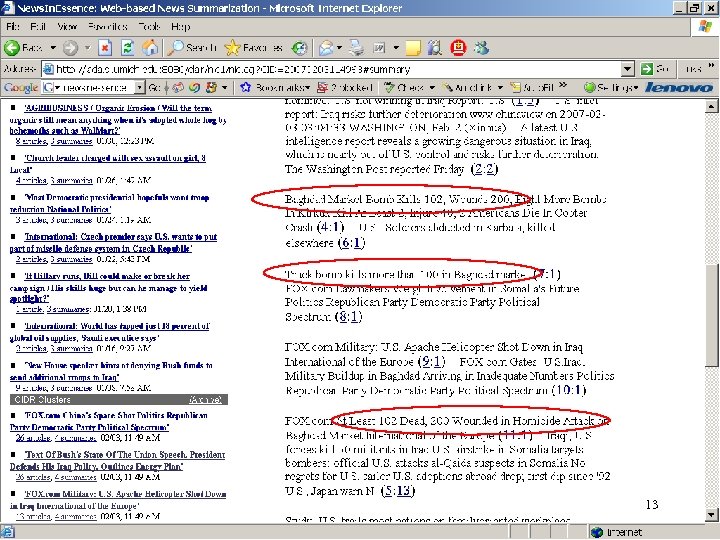Click the Mail envelope icon
The height and width of the screenshot is (540, 720).
[x=326, y=47]
